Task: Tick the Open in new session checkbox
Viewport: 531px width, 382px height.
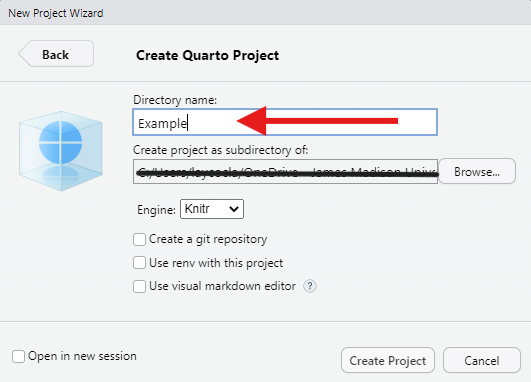Action: [x=18, y=356]
